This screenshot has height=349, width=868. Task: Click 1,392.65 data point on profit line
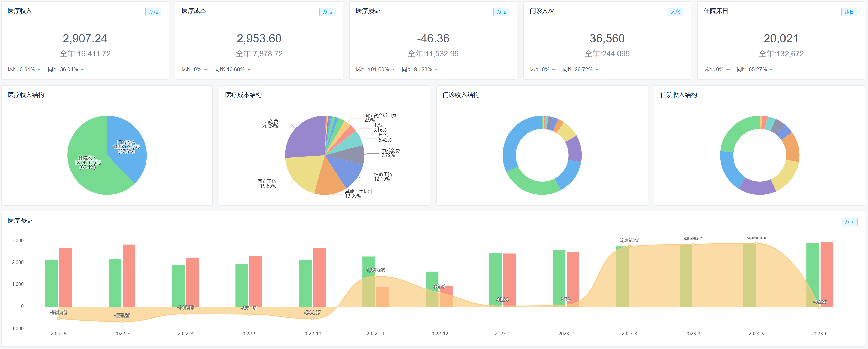[376, 276]
